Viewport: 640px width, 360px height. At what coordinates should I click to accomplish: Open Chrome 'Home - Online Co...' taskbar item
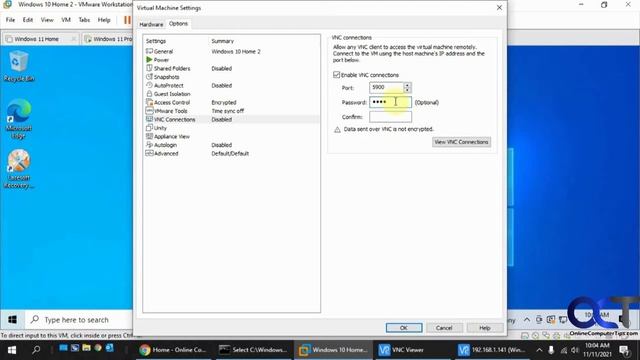click(x=173, y=350)
